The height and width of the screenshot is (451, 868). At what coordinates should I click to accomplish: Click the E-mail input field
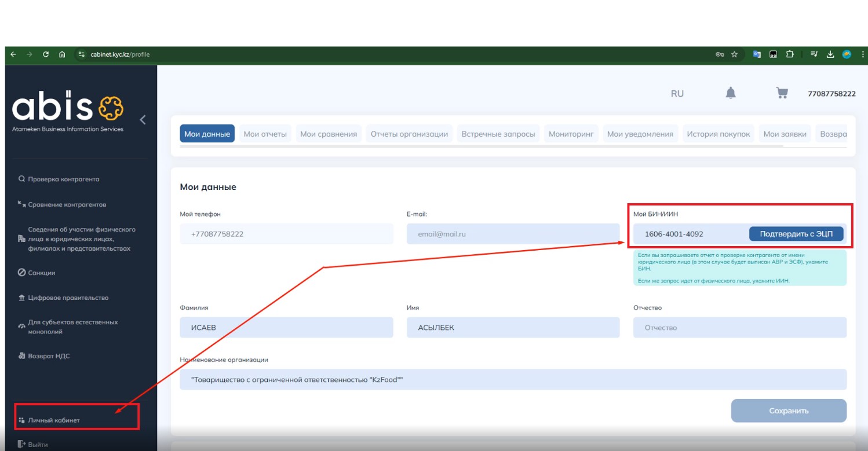click(x=513, y=234)
